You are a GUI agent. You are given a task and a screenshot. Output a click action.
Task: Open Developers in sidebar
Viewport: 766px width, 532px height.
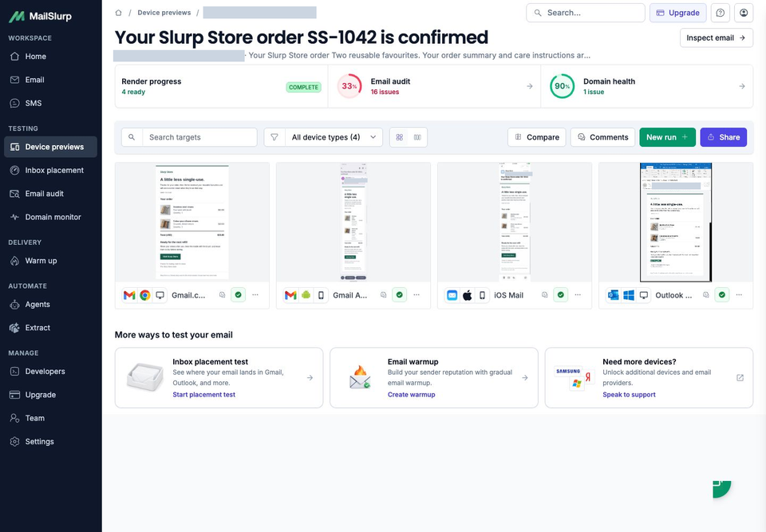51,371
